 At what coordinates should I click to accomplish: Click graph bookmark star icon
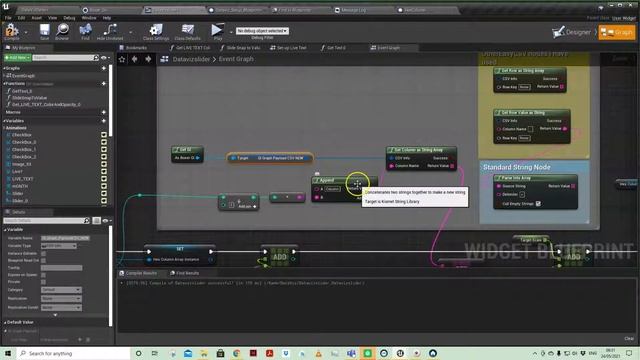[x=122, y=59]
